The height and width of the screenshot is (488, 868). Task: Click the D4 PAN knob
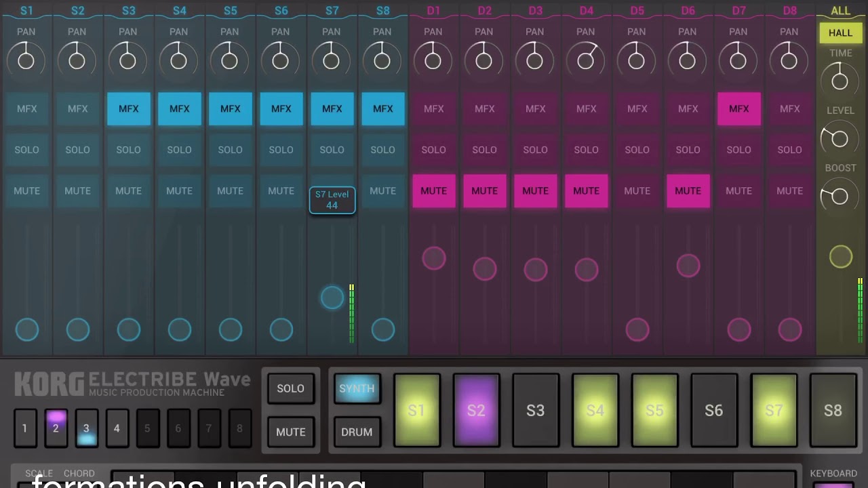point(586,61)
